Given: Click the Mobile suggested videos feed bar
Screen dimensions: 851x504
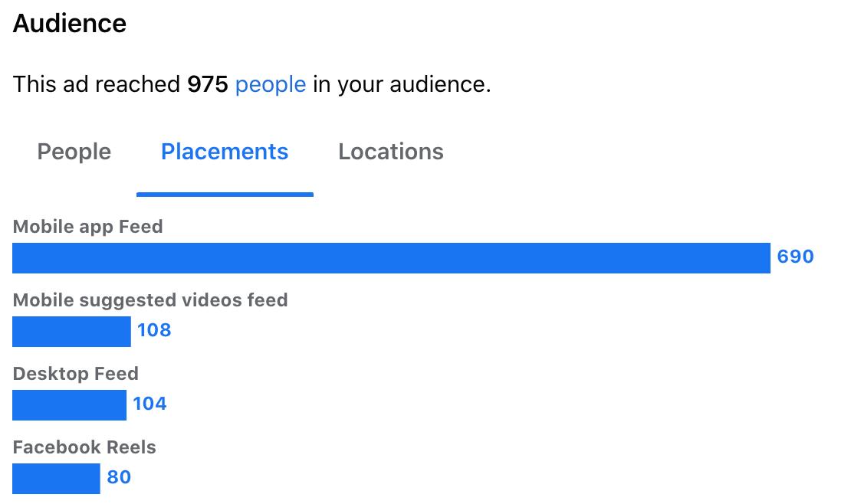Looking at the screenshot, I should [x=71, y=332].
